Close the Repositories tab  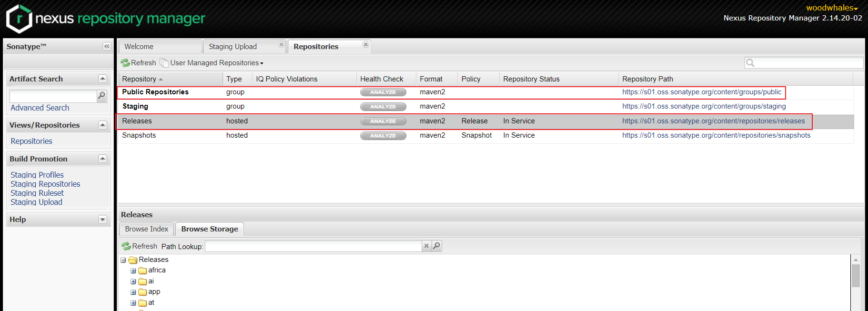(366, 44)
